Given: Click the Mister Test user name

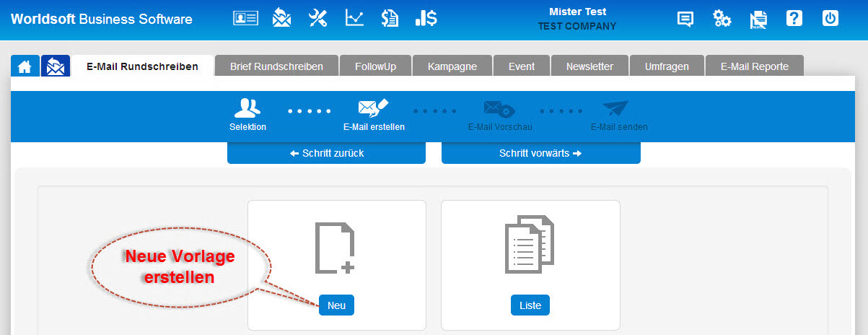Looking at the screenshot, I should (x=577, y=12).
